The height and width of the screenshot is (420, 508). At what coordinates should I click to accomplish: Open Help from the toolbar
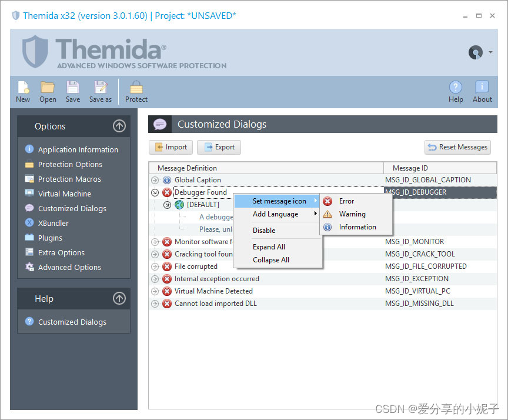pyautogui.click(x=456, y=92)
